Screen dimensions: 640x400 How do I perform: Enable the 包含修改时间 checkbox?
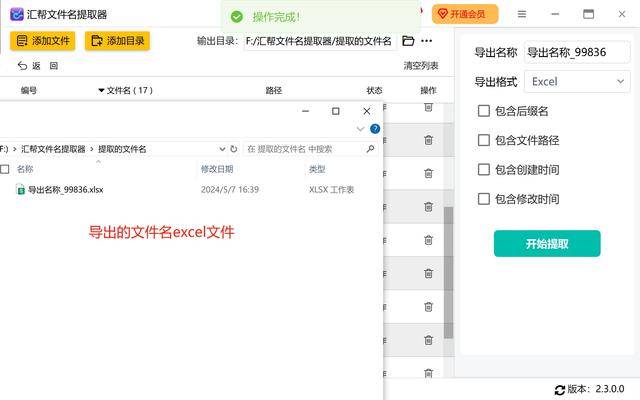point(484,199)
